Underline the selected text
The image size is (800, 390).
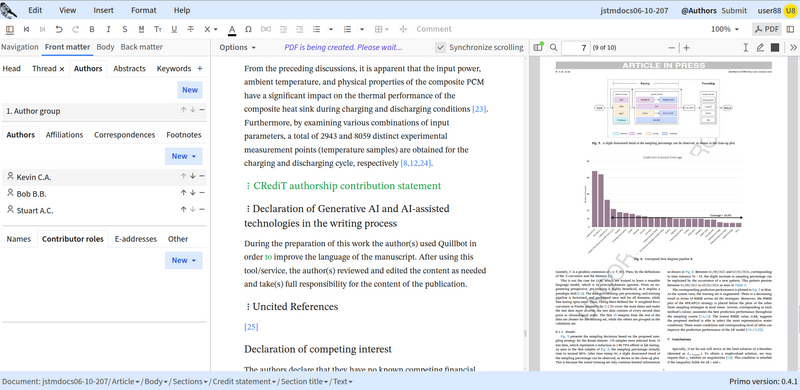pos(174,29)
